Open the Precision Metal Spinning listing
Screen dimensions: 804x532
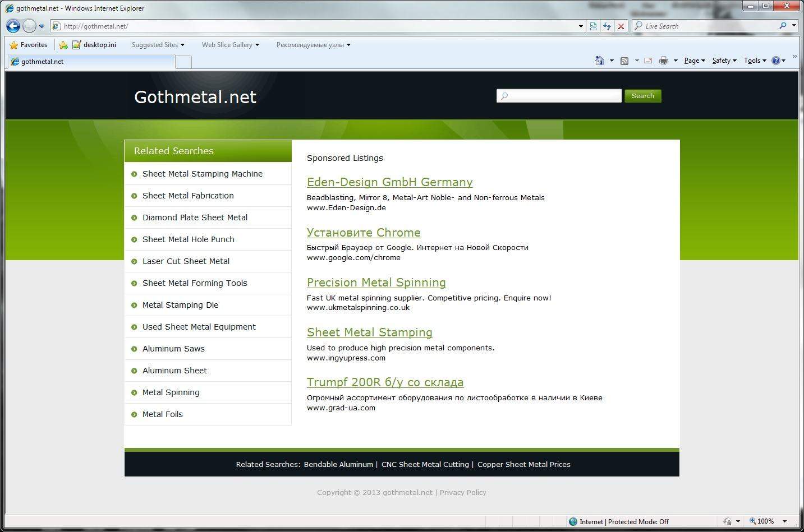(376, 283)
